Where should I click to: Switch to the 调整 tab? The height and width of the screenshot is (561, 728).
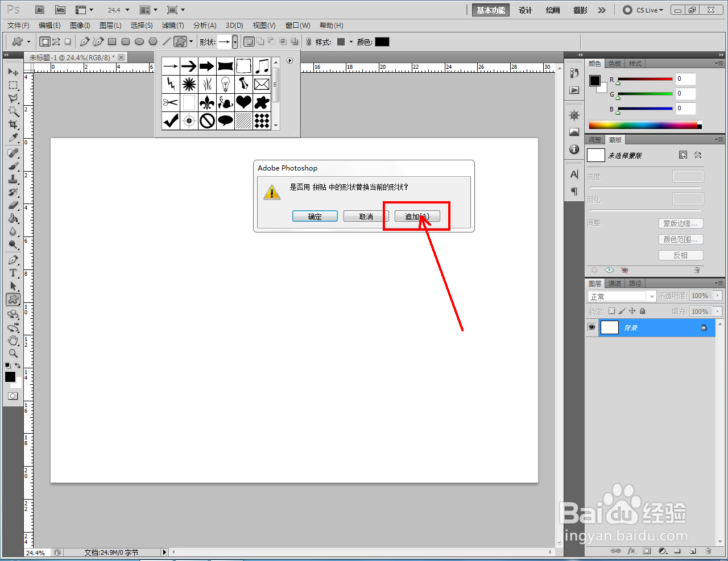point(595,140)
